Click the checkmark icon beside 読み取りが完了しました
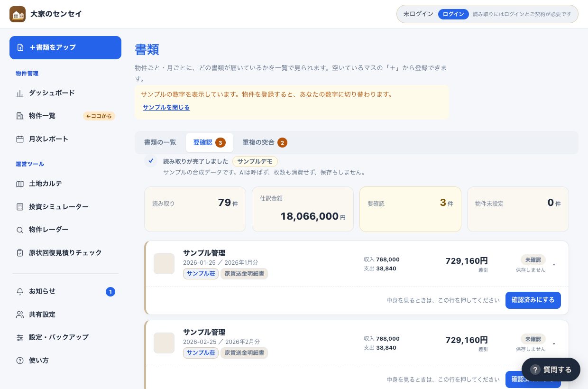Screen dimensions: 588x389 (x=151, y=161)
